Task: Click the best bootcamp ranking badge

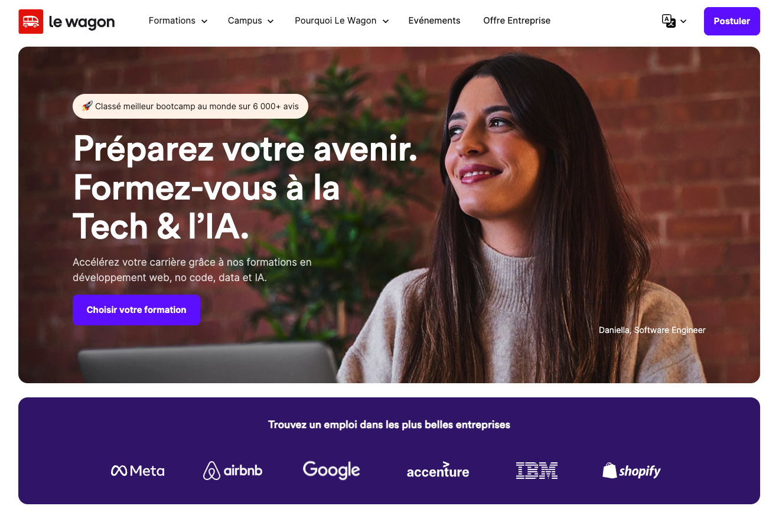Action: point(190,106)
